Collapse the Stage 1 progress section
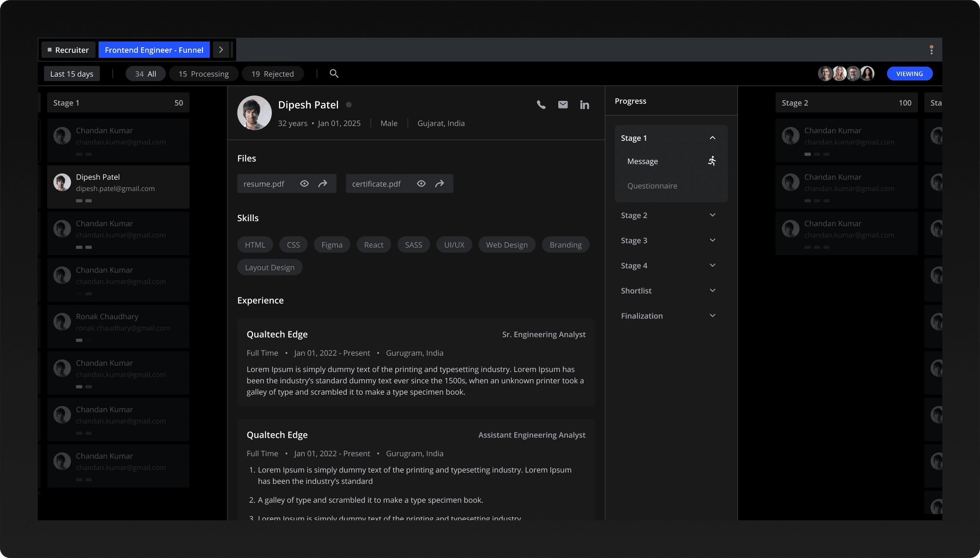Image resolution: width=980 pixels, height=558 pixels. [712, 138]
